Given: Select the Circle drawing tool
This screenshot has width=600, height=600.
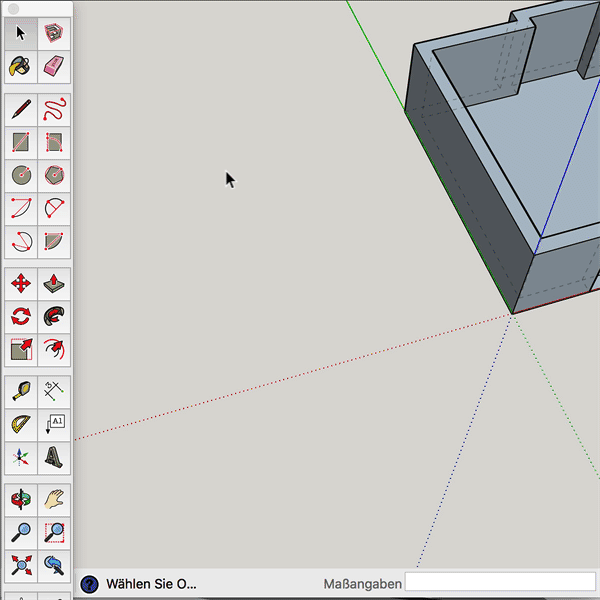Looking at the screenshot, I should tap(20, 175).
